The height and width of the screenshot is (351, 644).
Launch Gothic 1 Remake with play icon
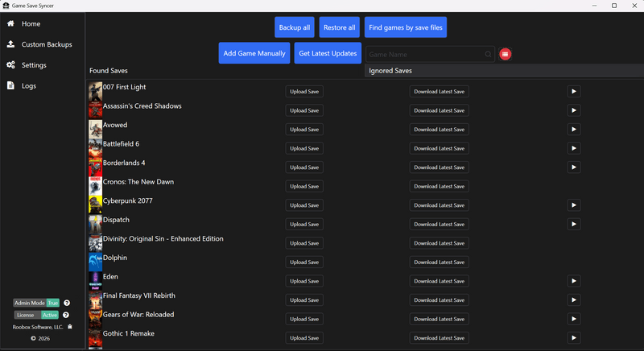[574, 338]
